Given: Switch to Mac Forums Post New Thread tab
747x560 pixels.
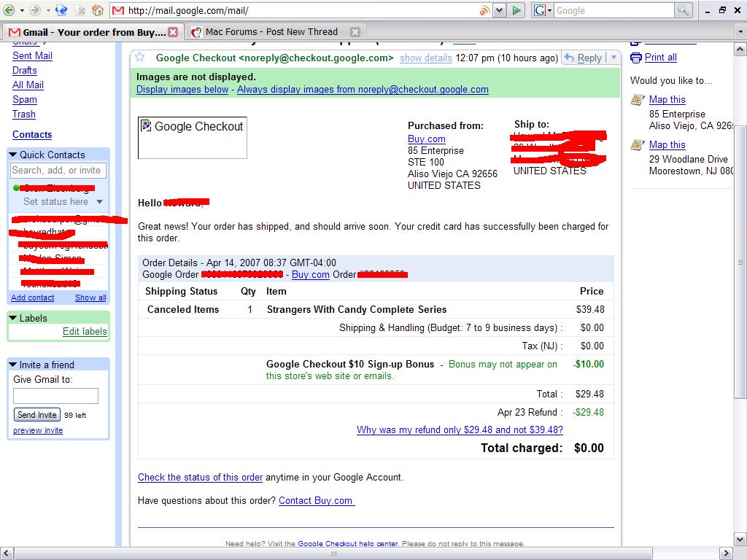Looking at the screenshot, I should 275,32.
